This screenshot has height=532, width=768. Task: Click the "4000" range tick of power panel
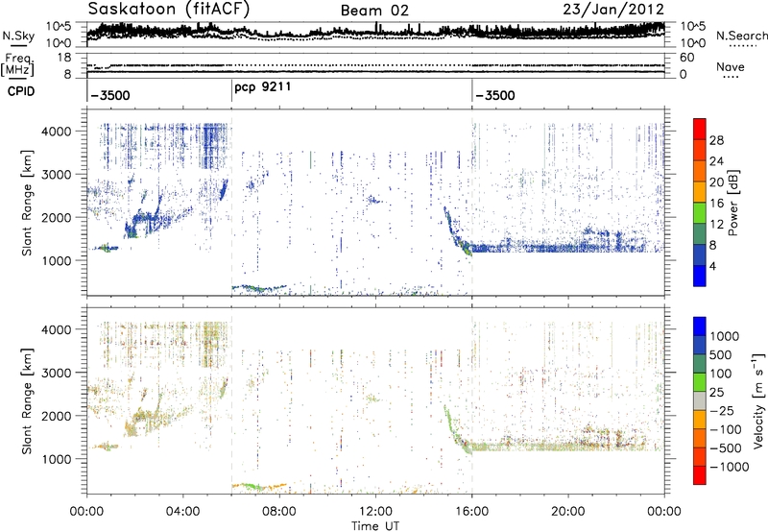click(57, 132)
